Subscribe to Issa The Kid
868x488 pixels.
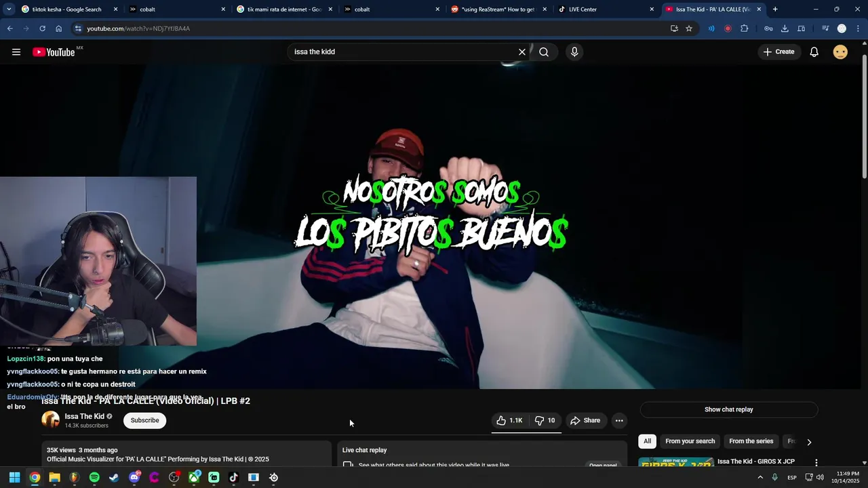145,420
